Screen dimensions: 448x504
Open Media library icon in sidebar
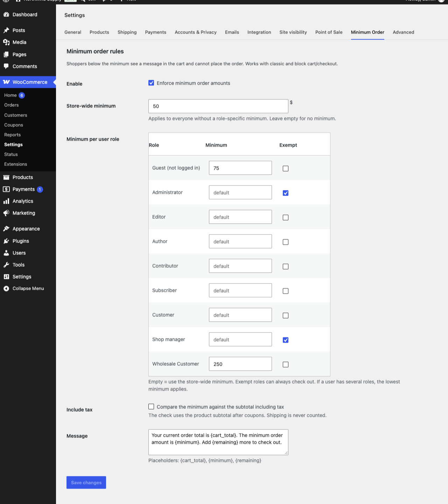pos(6,42)
